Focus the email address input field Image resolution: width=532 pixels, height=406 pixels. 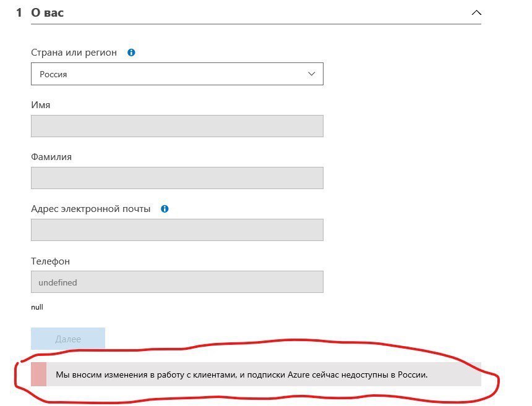click(x=177, y=230)
